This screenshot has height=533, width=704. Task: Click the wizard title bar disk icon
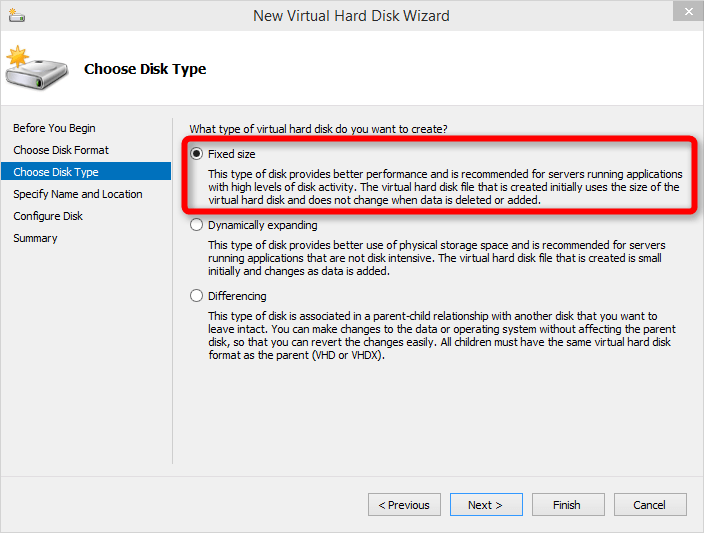[17, 16]
